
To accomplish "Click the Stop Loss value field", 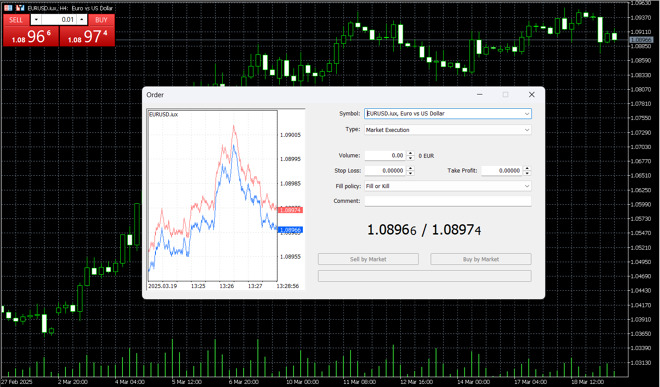I will tap(385, 171).
